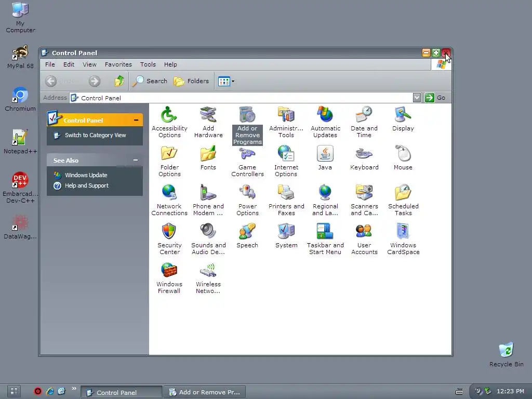This screenshot has width=532, height=399.
Task: Click the Go button
Action: [x=435, y=98]
